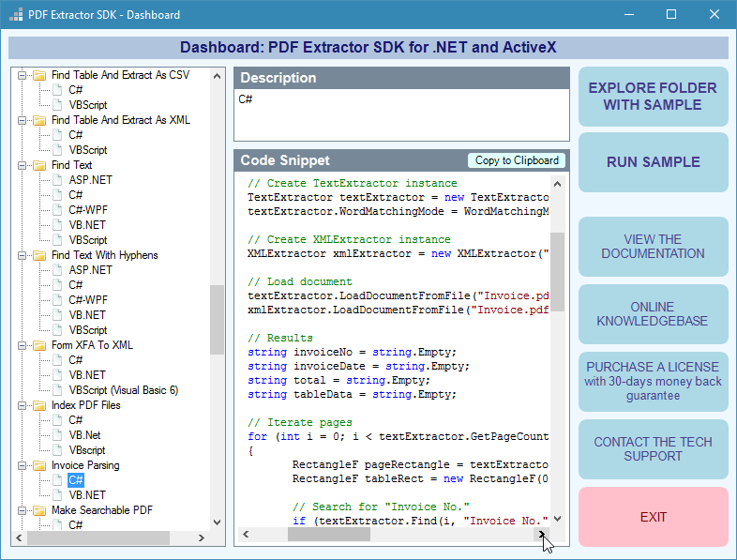
Task: Click tree horizontal scrollbar left arrow
Action: pyautogui.click(x=19, y=537)
